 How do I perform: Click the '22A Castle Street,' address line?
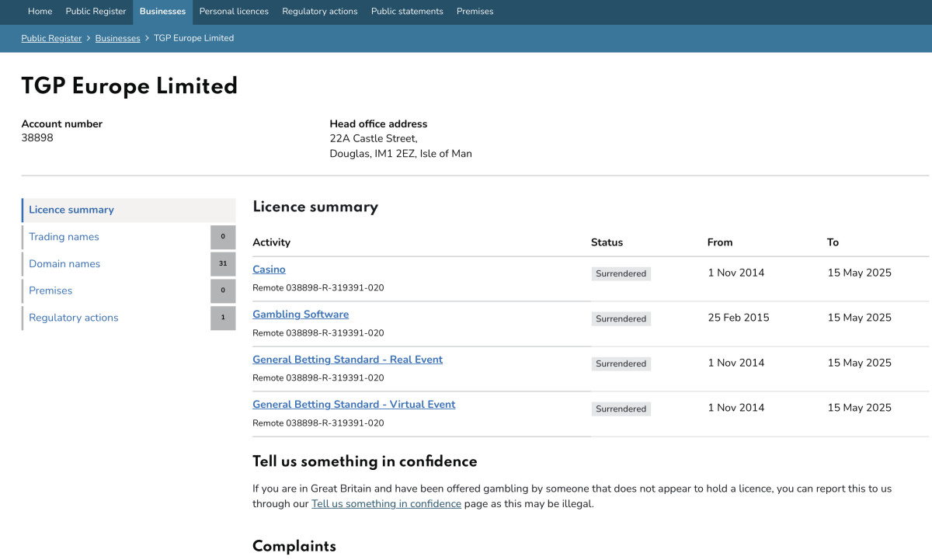(374, 138)
